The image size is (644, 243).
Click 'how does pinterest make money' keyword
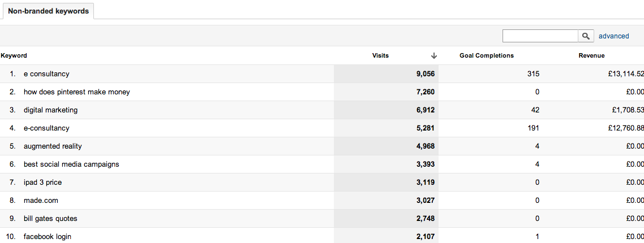76,92
